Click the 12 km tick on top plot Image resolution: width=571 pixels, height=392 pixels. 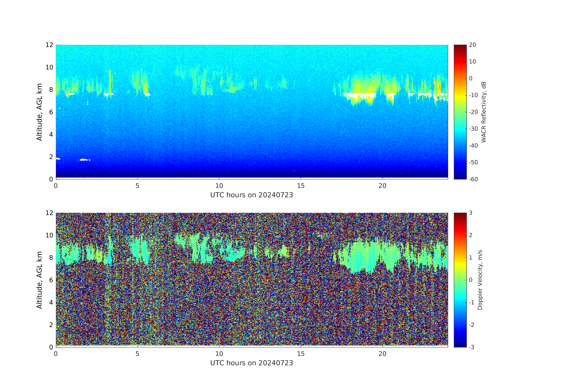pos(49,45)
